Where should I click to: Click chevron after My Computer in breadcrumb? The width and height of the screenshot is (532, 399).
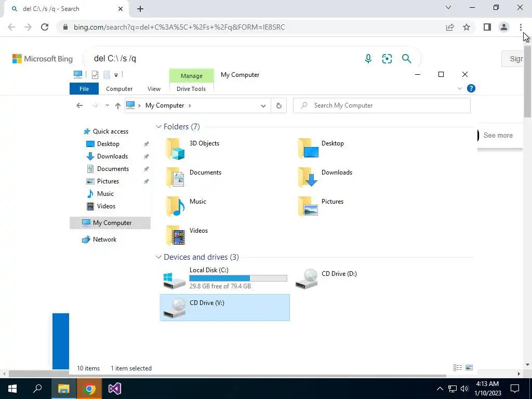point(190,105)
